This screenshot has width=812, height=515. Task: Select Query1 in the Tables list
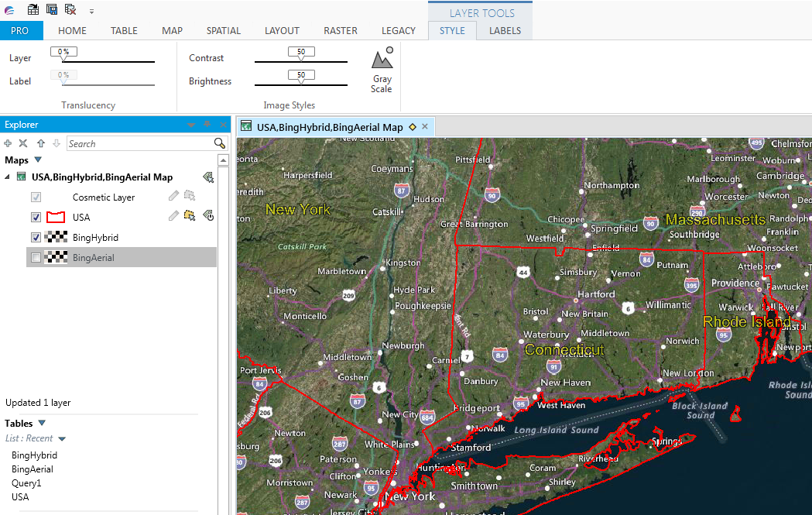click(26, 482)
